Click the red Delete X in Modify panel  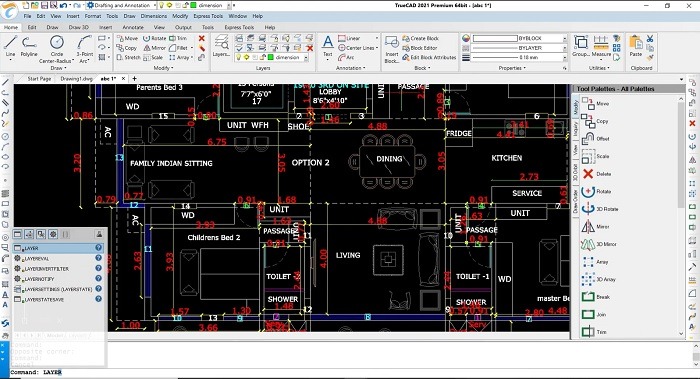pyautogui.click(x=202, y=38)
